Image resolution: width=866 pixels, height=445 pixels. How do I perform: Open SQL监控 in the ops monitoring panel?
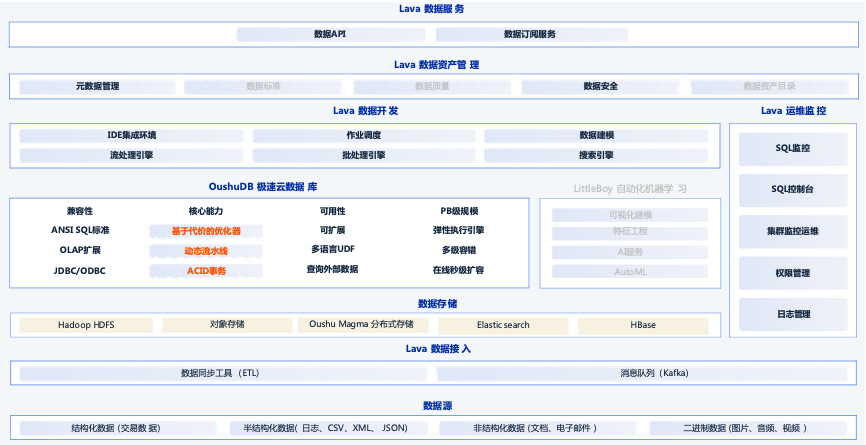(x=793, y=149)
